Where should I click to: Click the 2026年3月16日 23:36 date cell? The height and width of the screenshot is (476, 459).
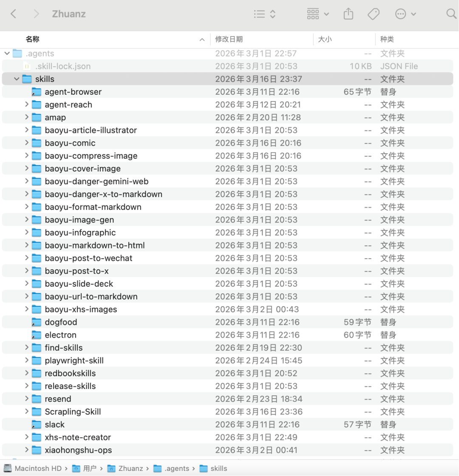(259, 412)
